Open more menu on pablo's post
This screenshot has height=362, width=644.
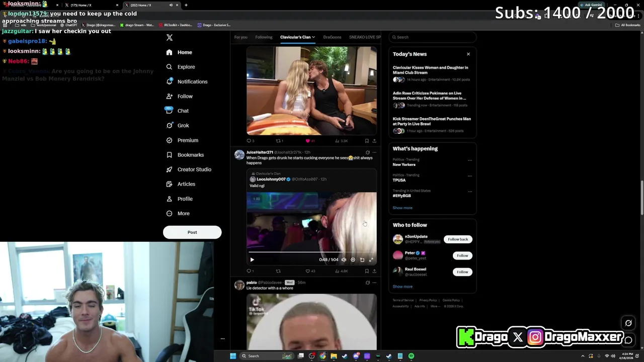(374, 283)
